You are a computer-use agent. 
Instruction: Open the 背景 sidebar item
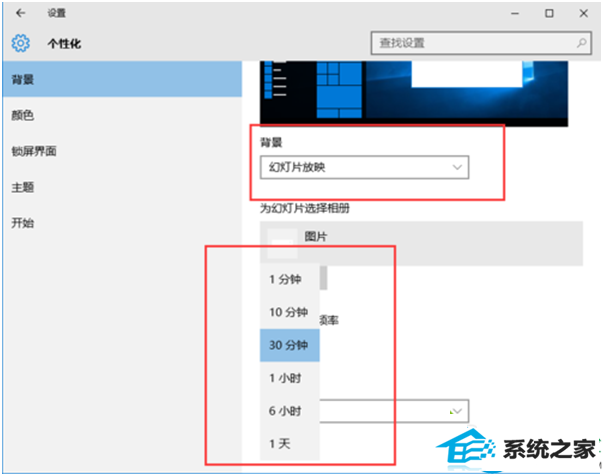122,79
